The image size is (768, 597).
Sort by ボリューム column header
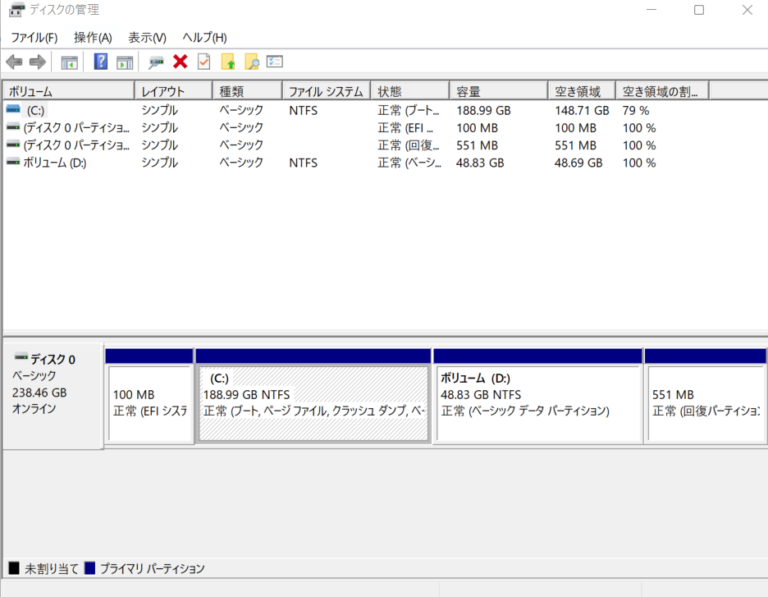tap(69, 91)
